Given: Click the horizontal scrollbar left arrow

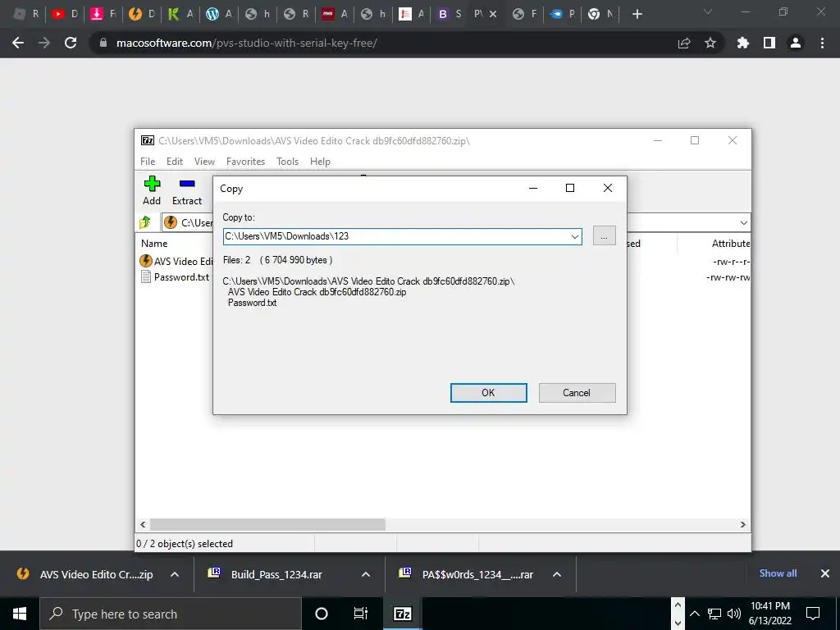Looking at the screenshot, I should pyautogui.click(x=143, y=524).
